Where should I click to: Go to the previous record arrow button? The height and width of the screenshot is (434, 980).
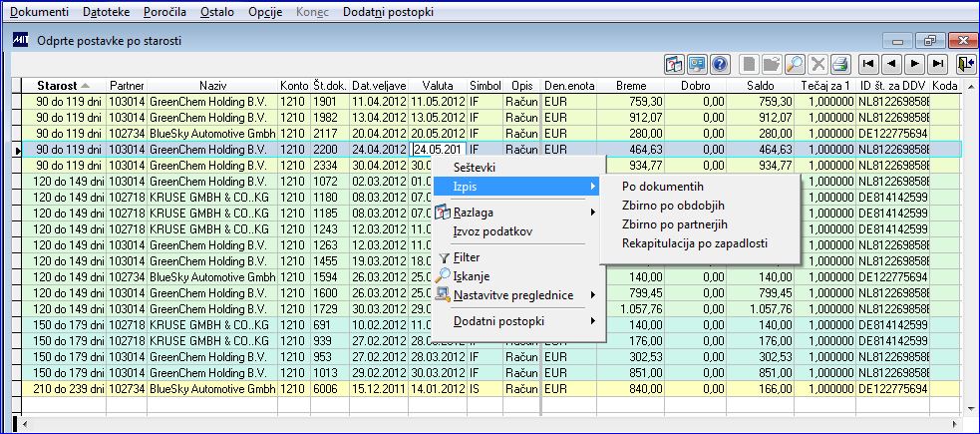click(891, 64)
